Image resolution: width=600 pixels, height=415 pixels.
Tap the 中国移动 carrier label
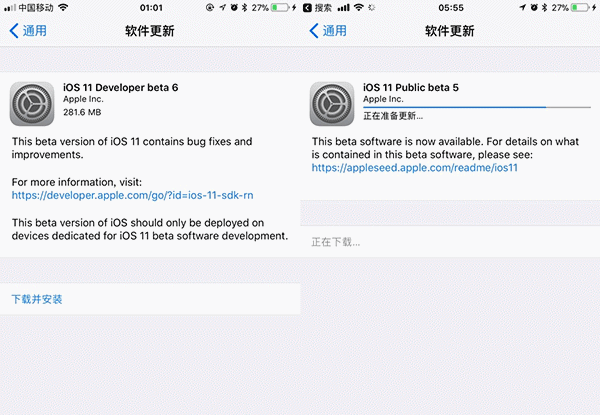pyautogui.click(x=37, y=8)
